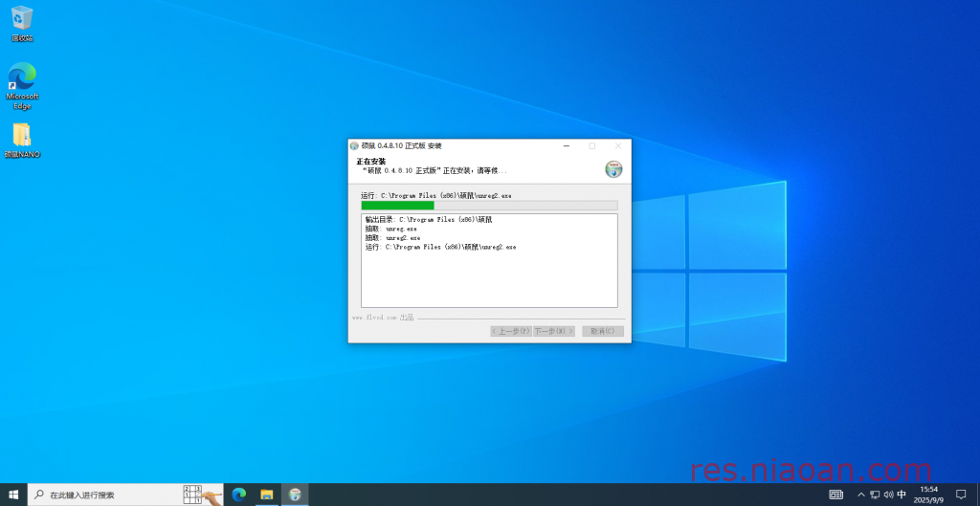Open the network status tray icon
This screenshot has width=980, height=506.
875,495
